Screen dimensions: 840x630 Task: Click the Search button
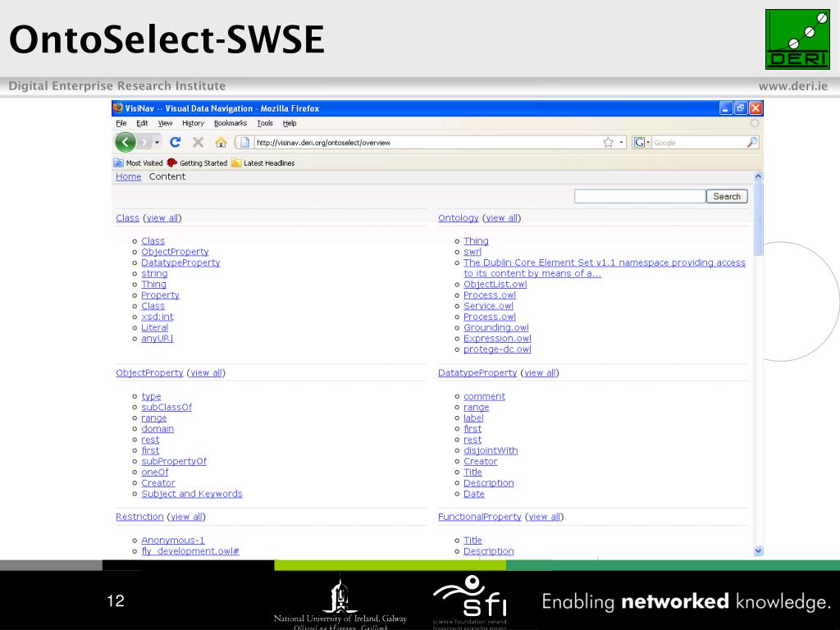pyautogui.click(x=727, y=197)
